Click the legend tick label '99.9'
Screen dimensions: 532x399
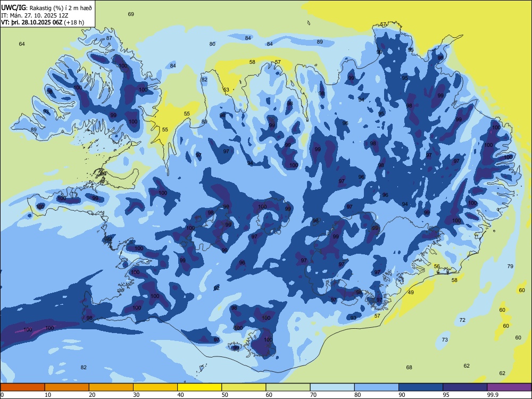(493, 395)
